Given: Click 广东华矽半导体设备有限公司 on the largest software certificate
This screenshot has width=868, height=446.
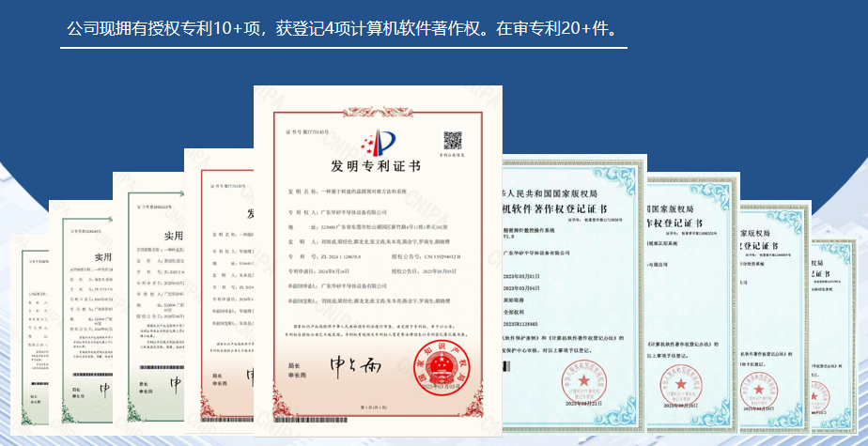Looking at the screenshot, I should (537, 253).
